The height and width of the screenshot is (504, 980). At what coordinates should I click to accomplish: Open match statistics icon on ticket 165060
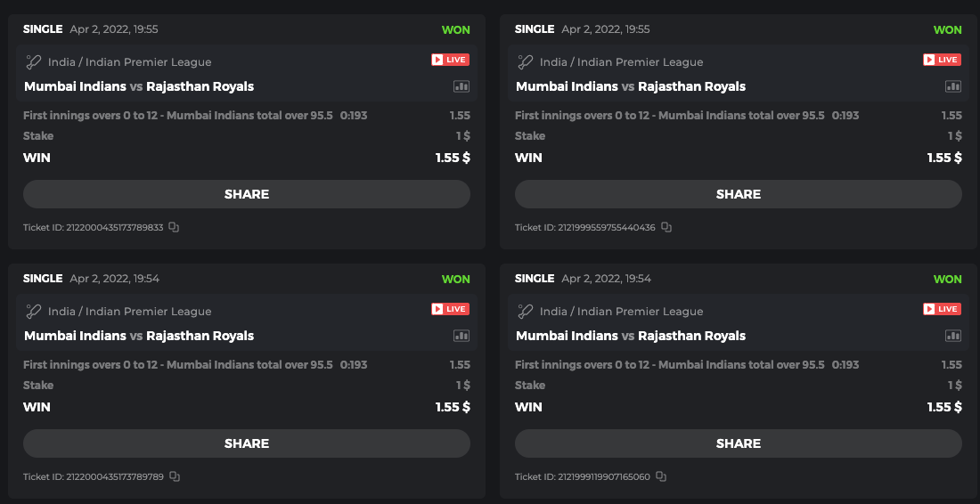(x=952, y=336)
